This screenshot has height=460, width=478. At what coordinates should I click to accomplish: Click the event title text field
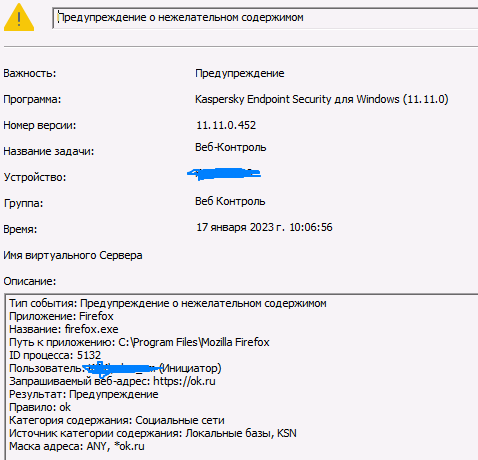(x=265, y=18)
